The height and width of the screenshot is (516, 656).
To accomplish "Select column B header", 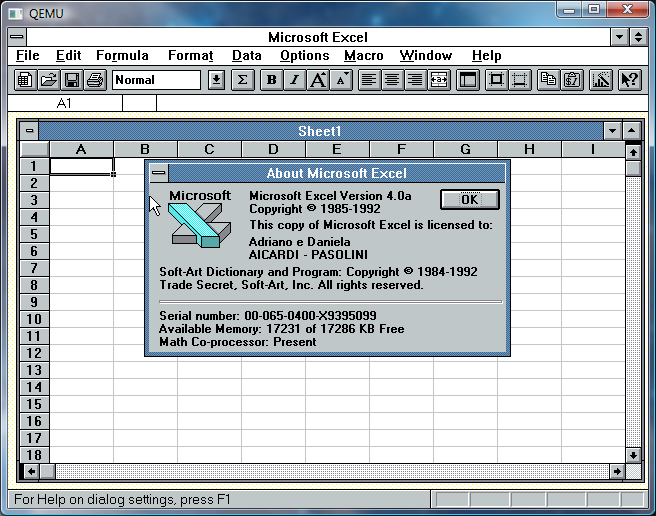I will (x=145, y=149).
